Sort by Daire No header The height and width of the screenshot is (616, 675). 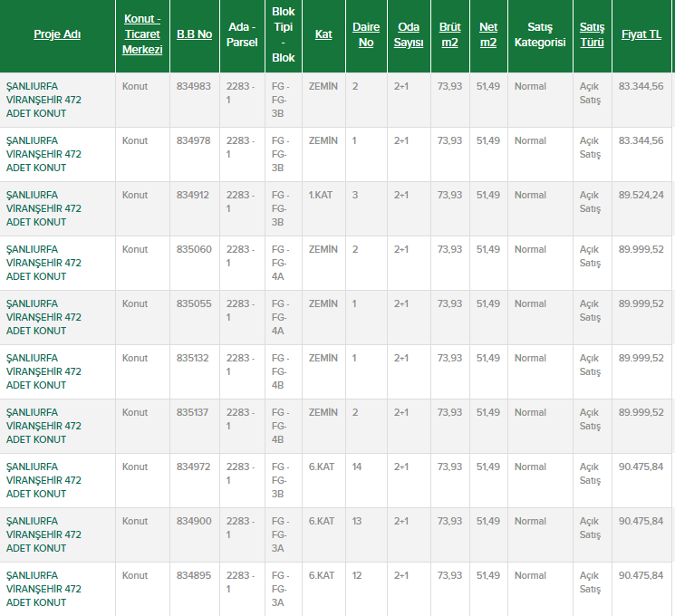point(366,34)
